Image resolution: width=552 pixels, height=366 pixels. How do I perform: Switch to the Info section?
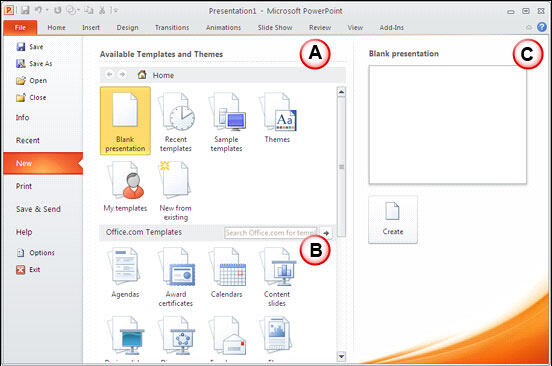pos(23,118)
